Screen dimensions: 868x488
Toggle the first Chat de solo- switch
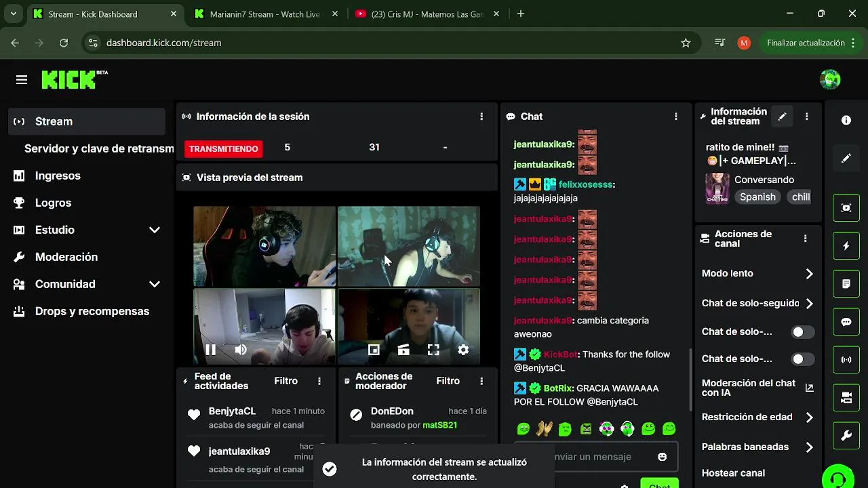[803, 332]
